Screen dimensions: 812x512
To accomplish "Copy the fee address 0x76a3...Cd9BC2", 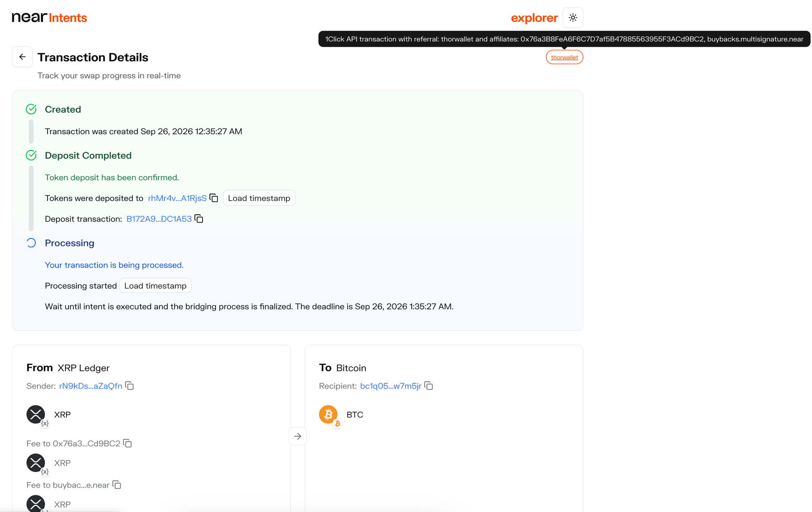I will 127,443.
